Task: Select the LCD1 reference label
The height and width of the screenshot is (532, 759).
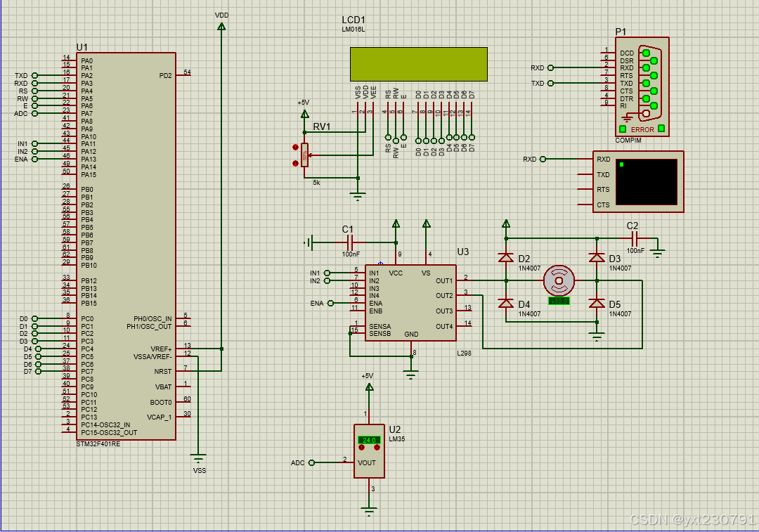Action: (x=353, y=20)
